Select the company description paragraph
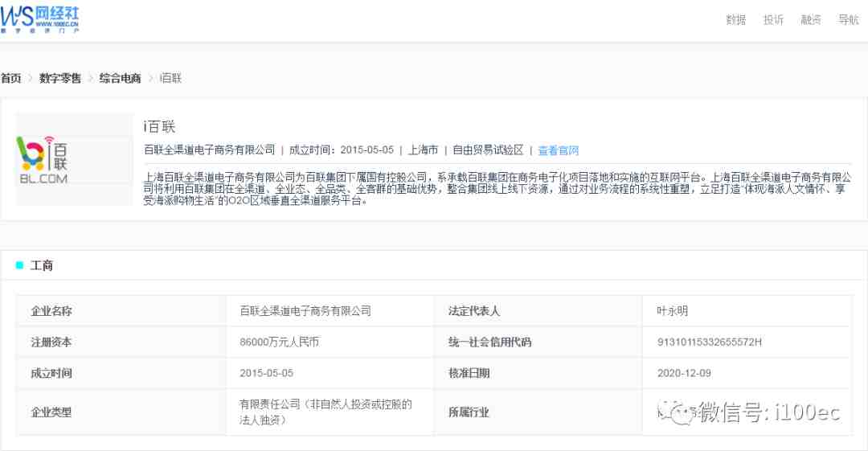The height and width of the screenshot is (451, 868). [497, 189]
